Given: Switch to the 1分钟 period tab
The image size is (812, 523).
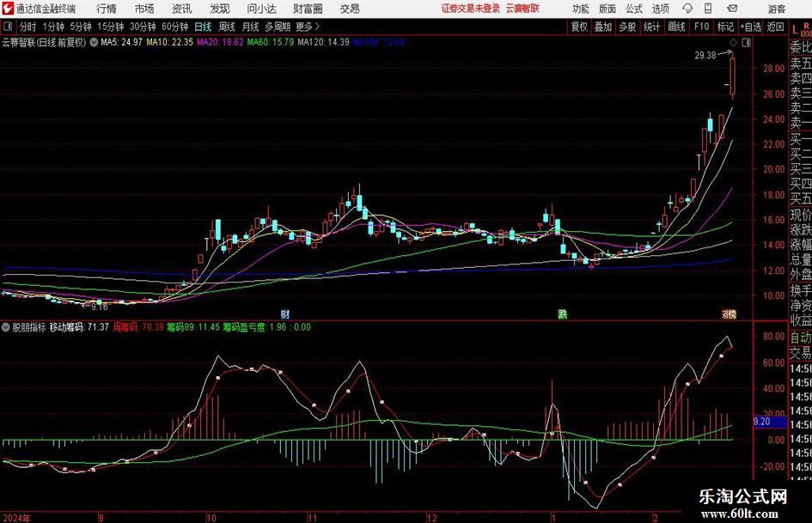Looking at the screenshot, I should (x=52, y=27).
